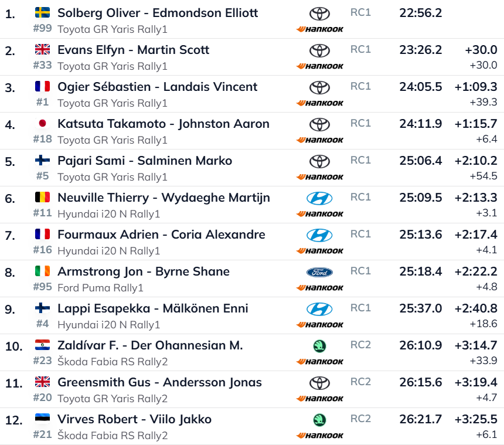The height and width of the screenshot is (445, 504).
Task: Open Evans Elfyn - Martin Scott entry
Action: click(133, 50)
